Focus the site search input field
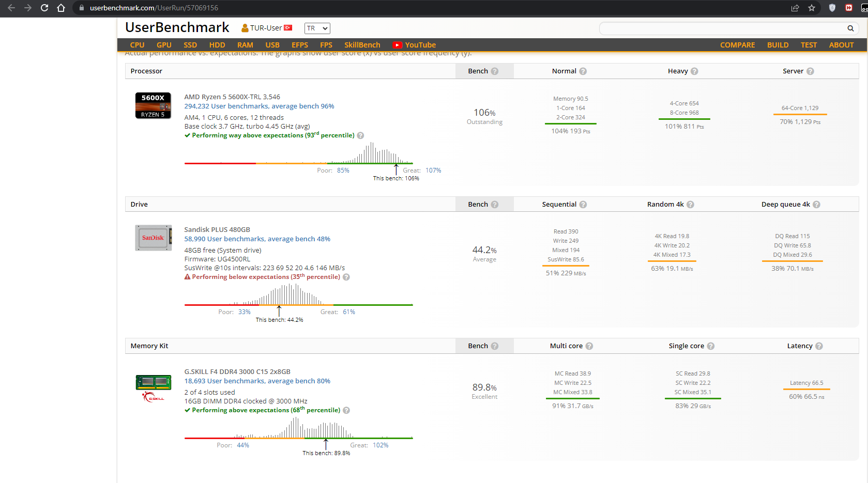Screen dimensions: 868x483 click(723, 28)
